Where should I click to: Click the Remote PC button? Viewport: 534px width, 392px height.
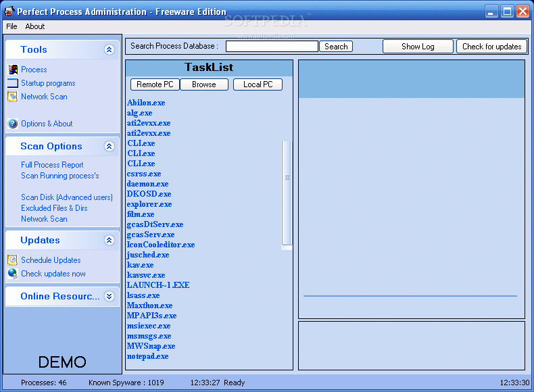pyautogui.click(x=155, y=84)
